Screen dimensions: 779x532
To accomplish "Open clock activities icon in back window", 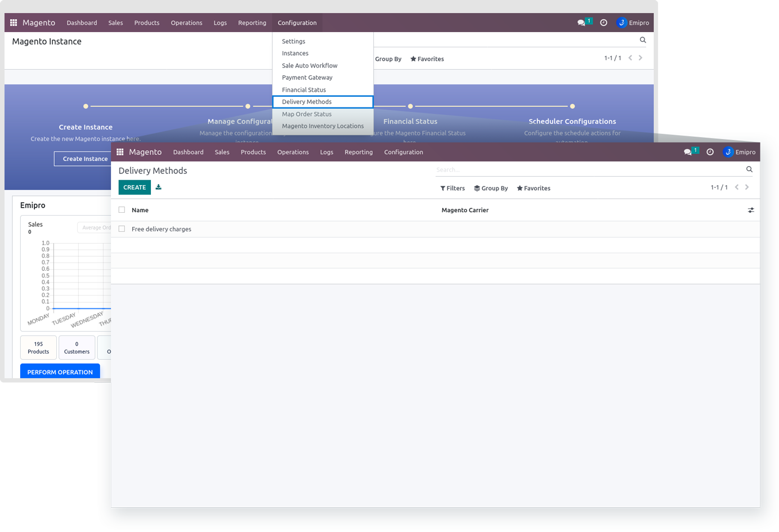I will coord(603,23).
